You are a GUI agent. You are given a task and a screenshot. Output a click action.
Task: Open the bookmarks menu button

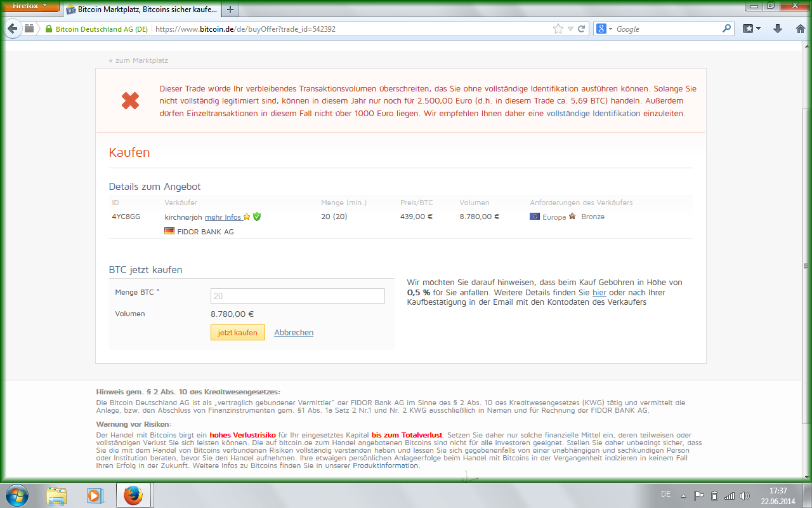coord(751,29)
